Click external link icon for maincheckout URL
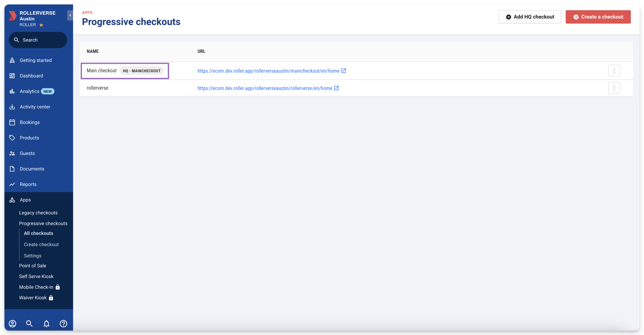Image resolution: width=644 pixels, height=335 pixels. tap(344, 71)
